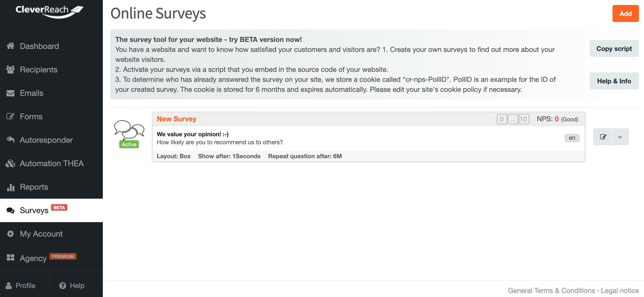Viewport: 644px width, 297px height.
Task: Expand the survey actions dropdown chevron
Action: click(620, 137)
